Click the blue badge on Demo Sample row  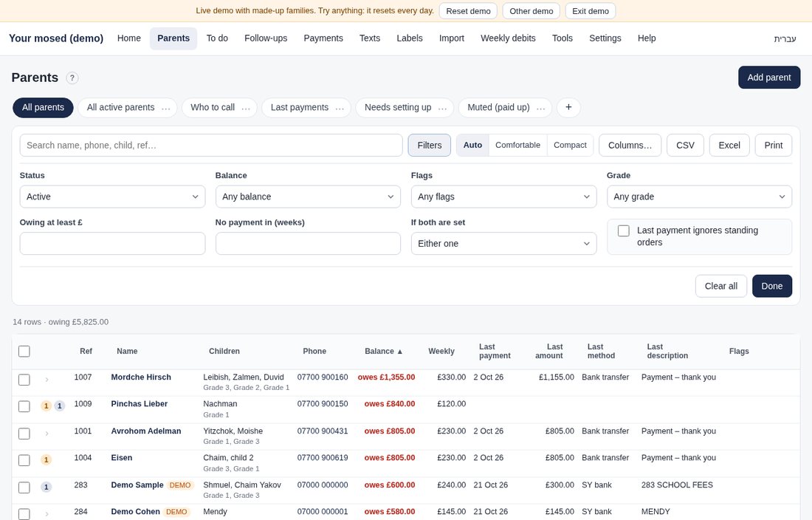(46, 487)
